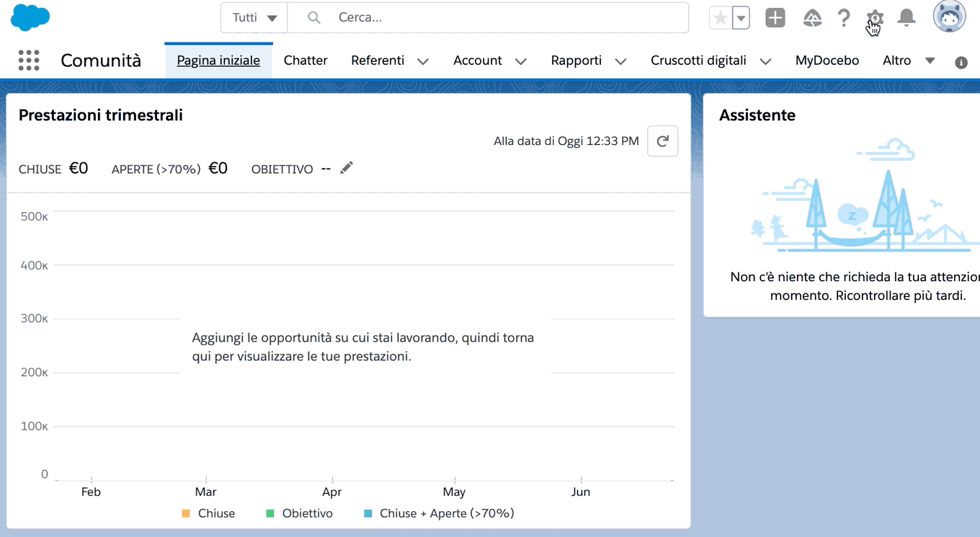Click the info icon beside Altro
This screenshot has height=537, width=980.
961,63
